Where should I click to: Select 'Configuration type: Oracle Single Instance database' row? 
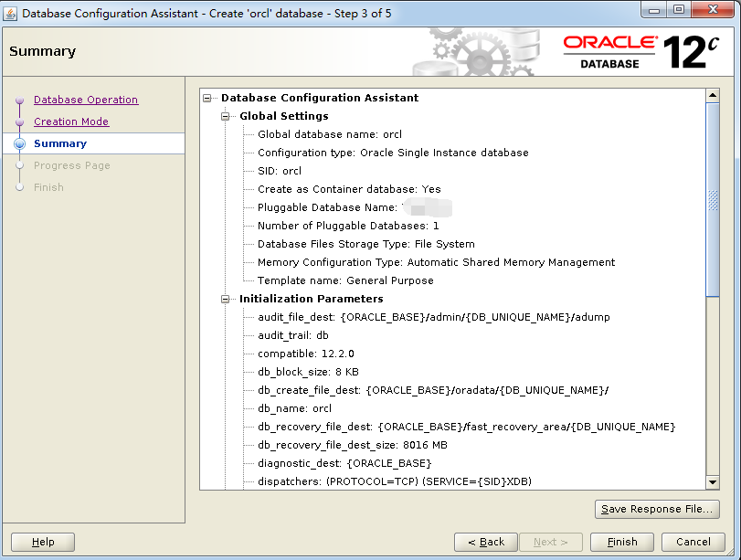393,153
